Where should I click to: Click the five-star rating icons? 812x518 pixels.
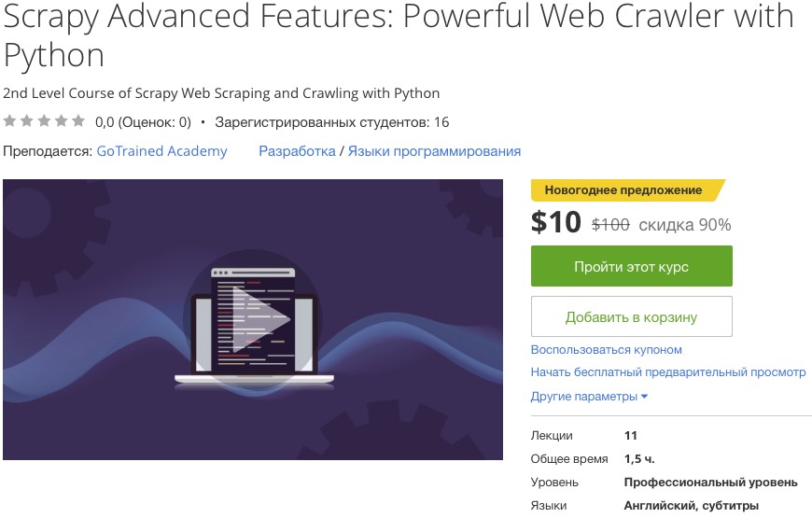44,121
